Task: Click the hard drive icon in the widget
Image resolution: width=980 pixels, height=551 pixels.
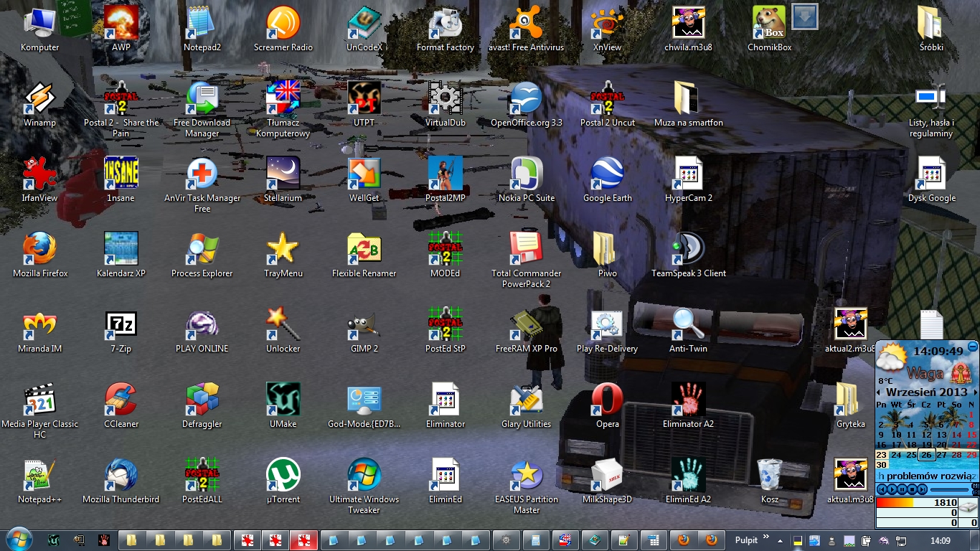Action: pyautogui.click(x=968, y=507)
